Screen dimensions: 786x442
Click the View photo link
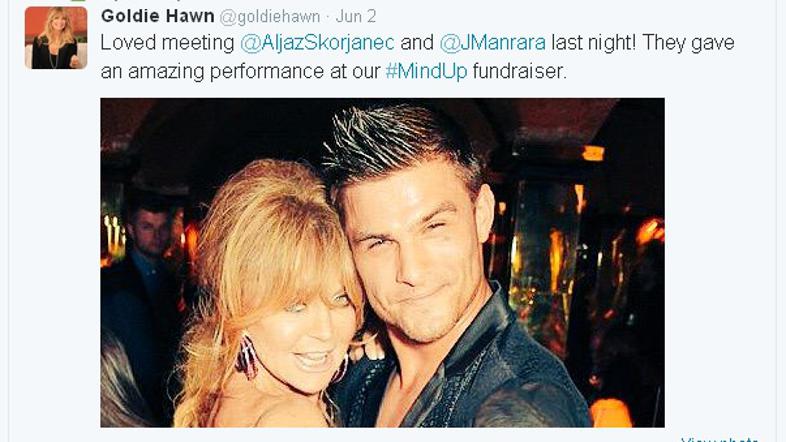[719, 439]
